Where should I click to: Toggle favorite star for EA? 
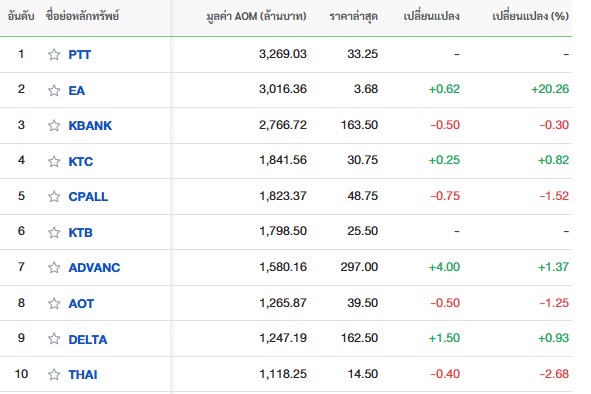coord(54,90)
